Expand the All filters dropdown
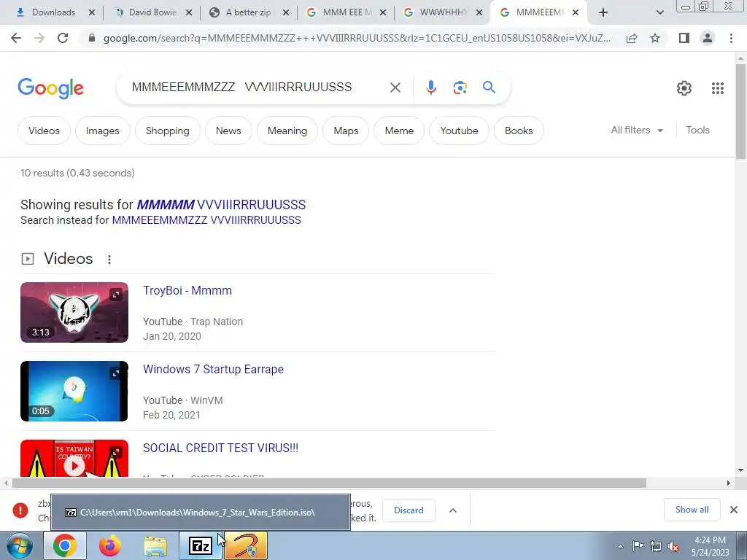The height and width of the screenshot is (560, 747). click(x=637, y=130)
